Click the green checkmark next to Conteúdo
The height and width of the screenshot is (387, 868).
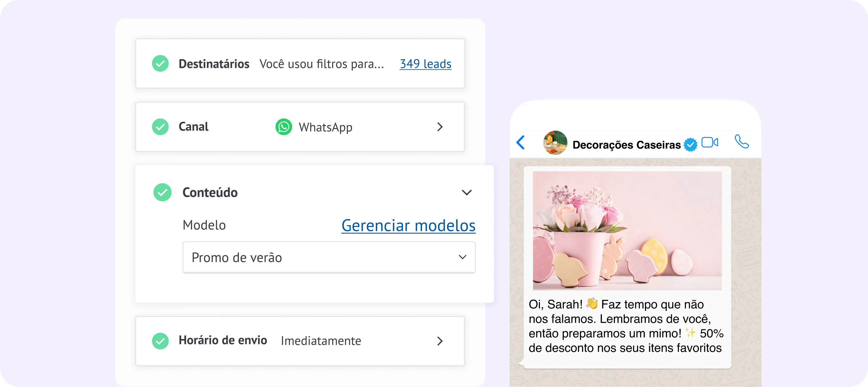pos(162,192)
